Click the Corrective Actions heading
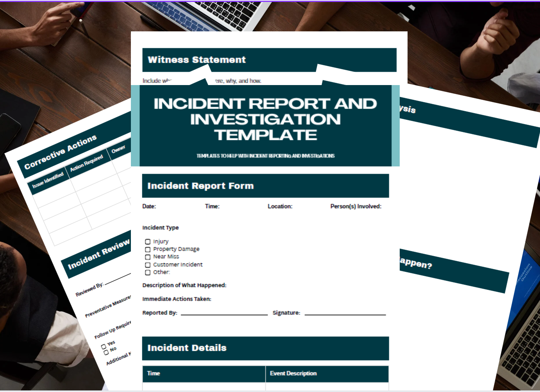Viewport: 540px width, 392px height. pos(60,152)
